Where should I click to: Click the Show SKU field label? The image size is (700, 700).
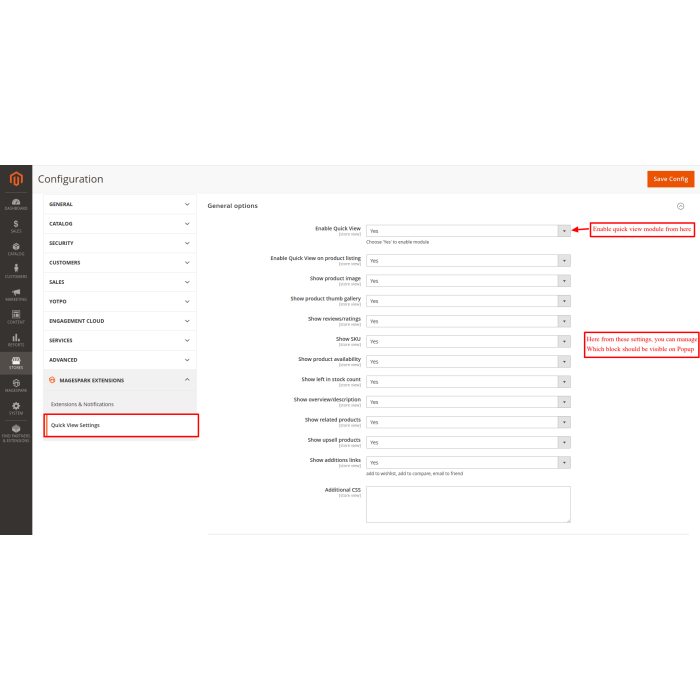coord(348,339)
